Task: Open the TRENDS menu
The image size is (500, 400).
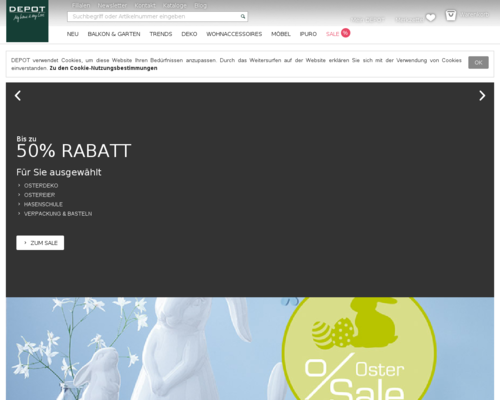Action: coord(161,34)
